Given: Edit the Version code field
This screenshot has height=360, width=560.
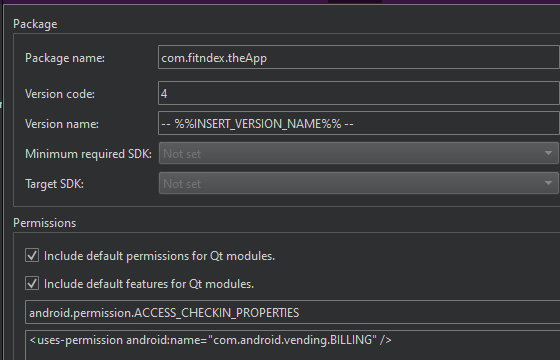Looking at the screenshot, I should point(359,93).
